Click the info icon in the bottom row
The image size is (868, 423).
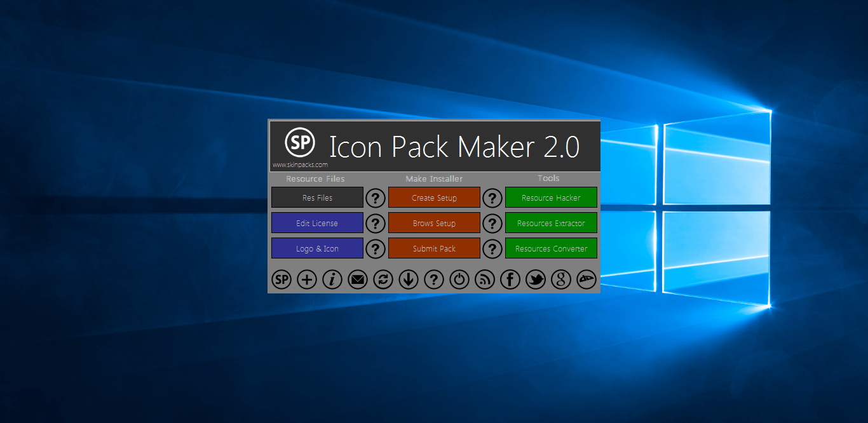332,279
